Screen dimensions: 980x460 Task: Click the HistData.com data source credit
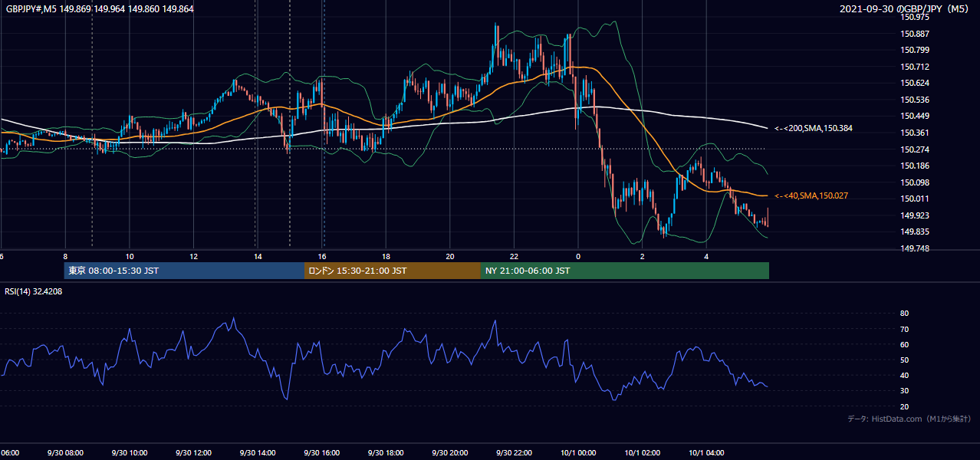point(909,419)
